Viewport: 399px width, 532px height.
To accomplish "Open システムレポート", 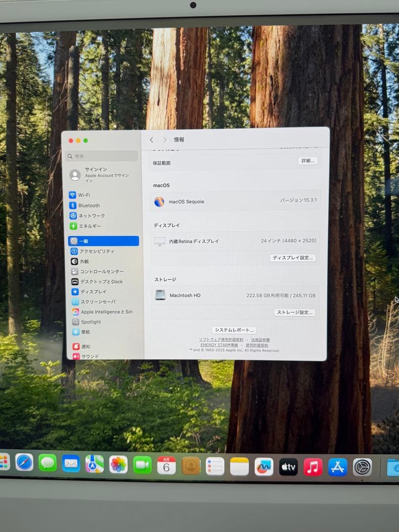I will [x=233, y=330].
